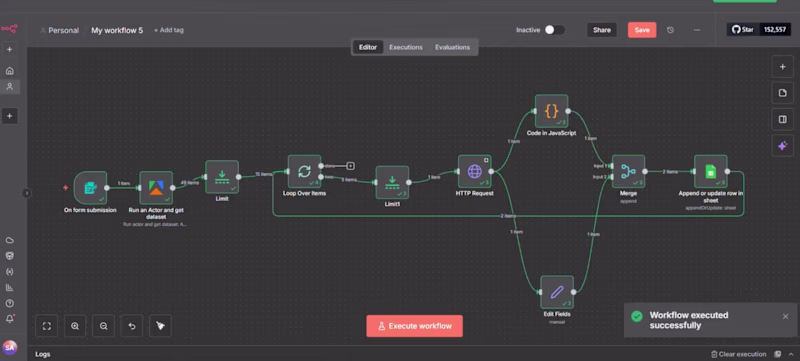
Task: Select the On form submission node
Action: tap(90, 188)
